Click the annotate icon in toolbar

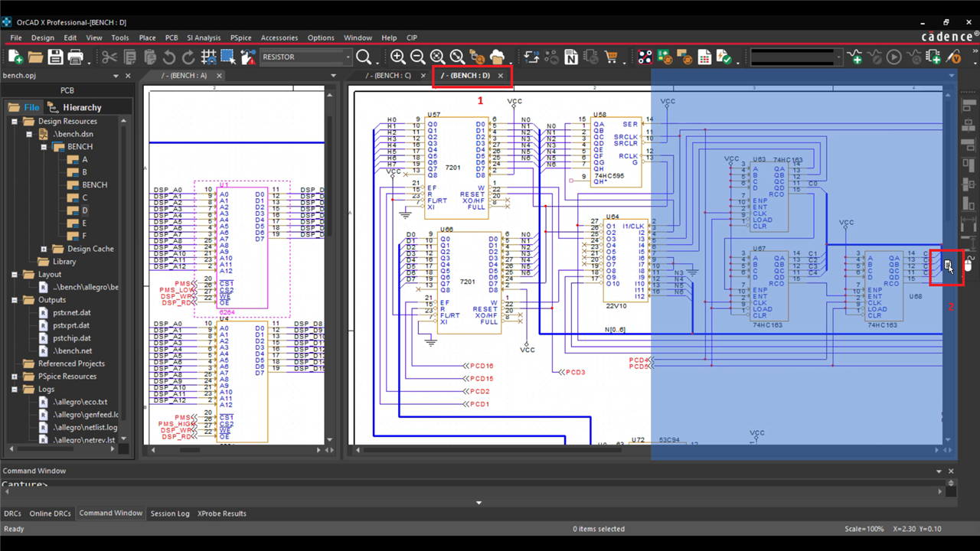[531, 57]
